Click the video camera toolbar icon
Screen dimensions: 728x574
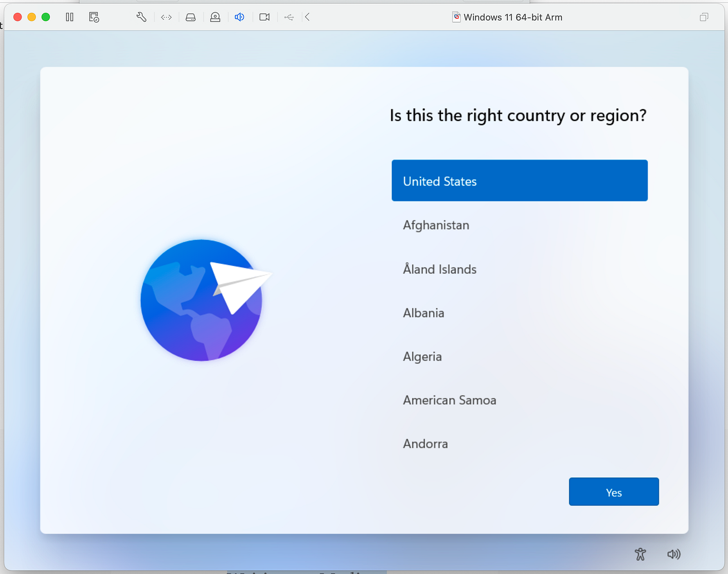click(x=264, y=17)
